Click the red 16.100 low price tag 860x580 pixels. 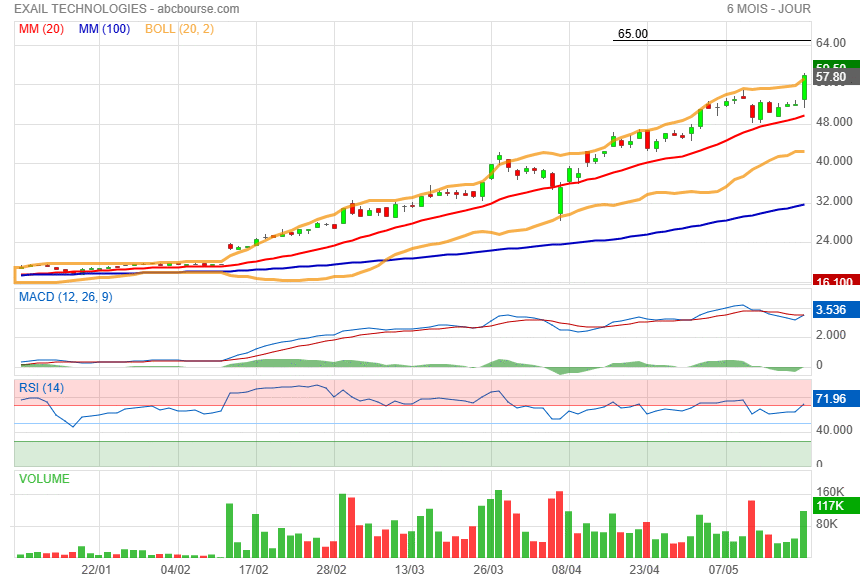[835, 279]
